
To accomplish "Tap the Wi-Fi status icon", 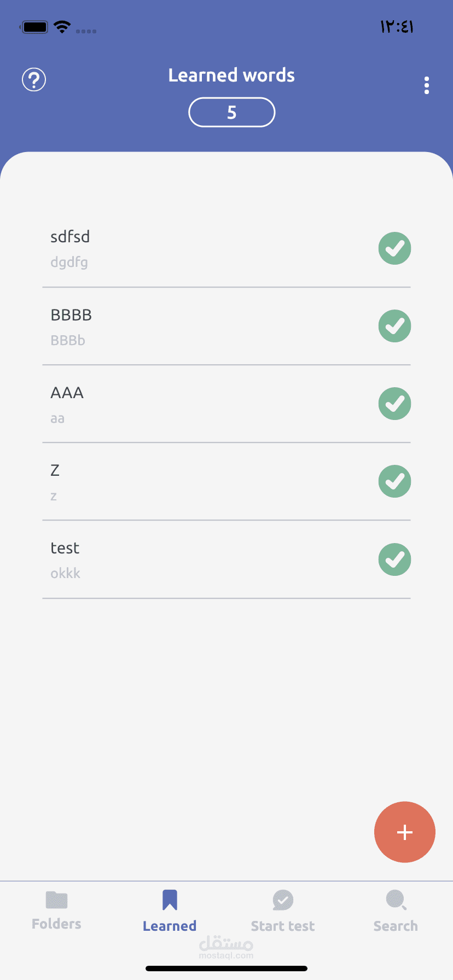I will coord(62,27).
